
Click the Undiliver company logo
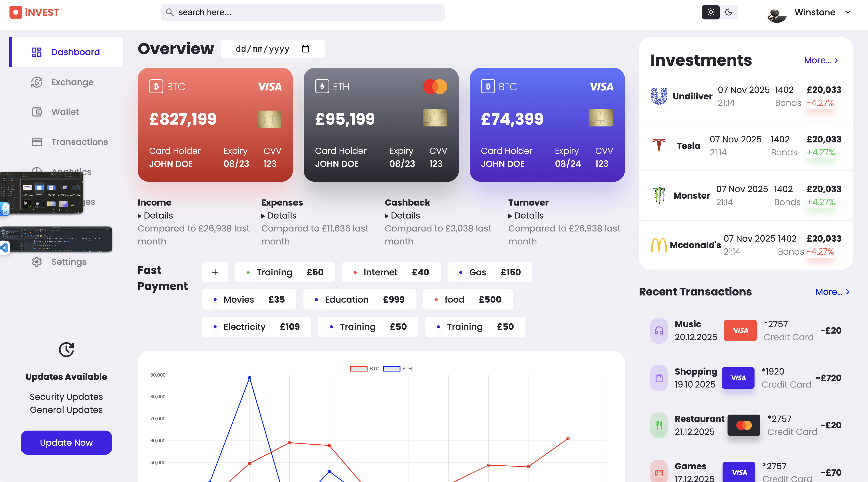click(x=659, y=96)
